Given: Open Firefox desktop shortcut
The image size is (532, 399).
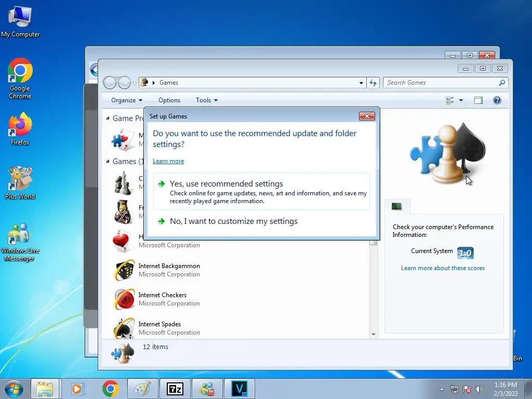Looking at the screenshot, I should 20,129.
